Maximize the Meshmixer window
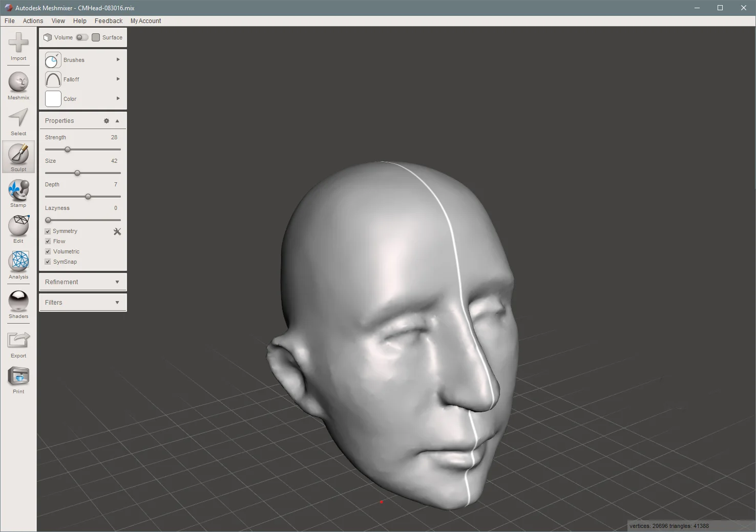This screenshot has height=532, width=756. tap(720, 8)
